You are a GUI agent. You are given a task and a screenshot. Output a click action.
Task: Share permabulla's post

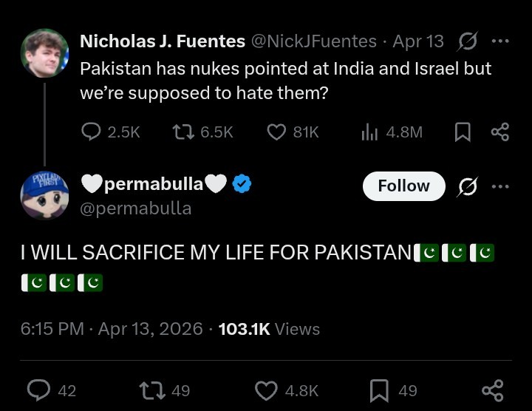[x=492, y=390]
